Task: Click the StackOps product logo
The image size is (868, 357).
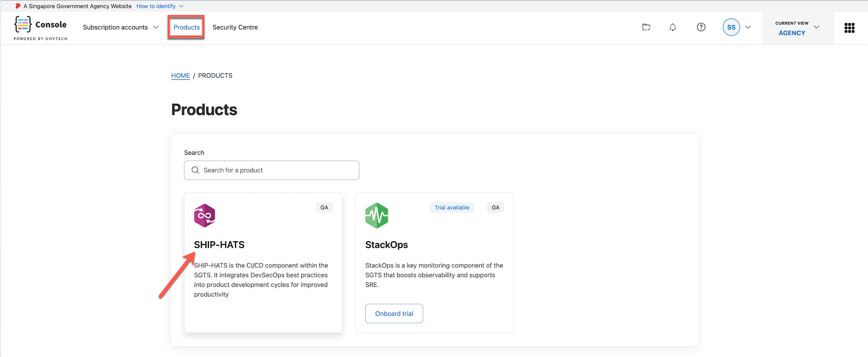Action: coord(377,215)
